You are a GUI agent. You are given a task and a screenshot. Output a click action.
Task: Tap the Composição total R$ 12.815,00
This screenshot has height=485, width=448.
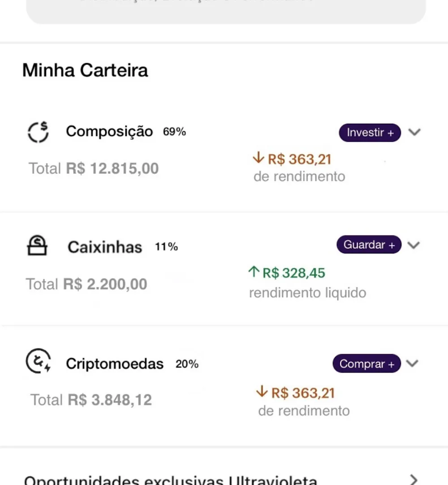[x=94, y=169]
